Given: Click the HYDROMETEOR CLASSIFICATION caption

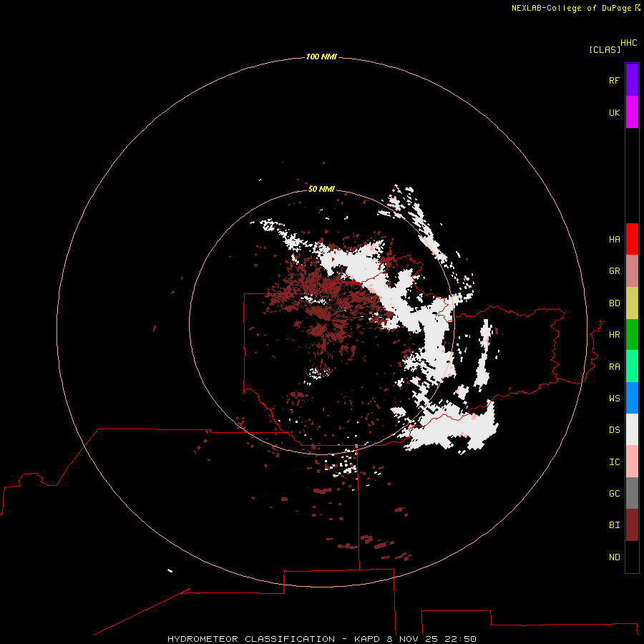Looking at the screenshot, I should tap(251, 639).
